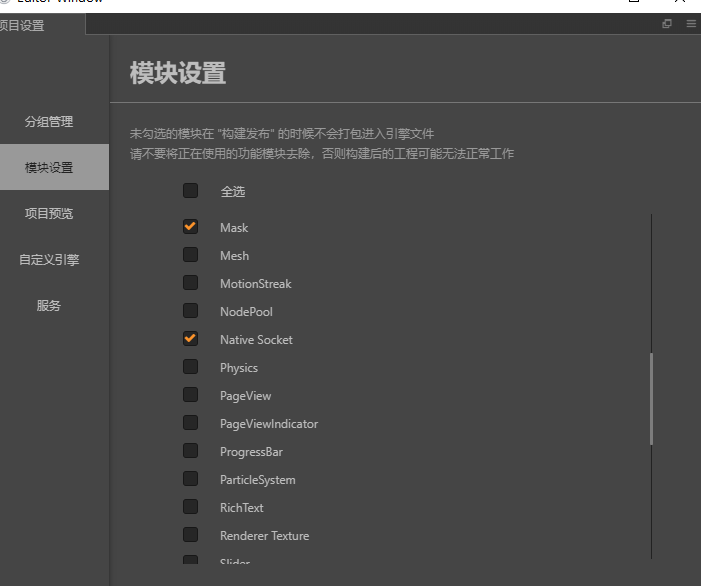Image resolution: width=701 pixels, height=586 pixels.
Task: Click the Renderer Texture label
Action: click(x=264, y=536)
